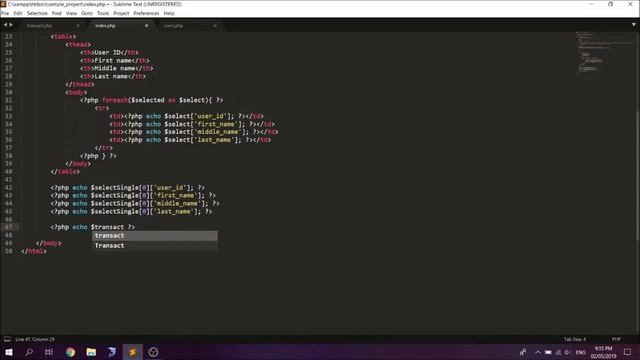Image resolution: width=640 pixels, height=360 pixels.
Task: Open Task View on taskbar
Action: 49,352
